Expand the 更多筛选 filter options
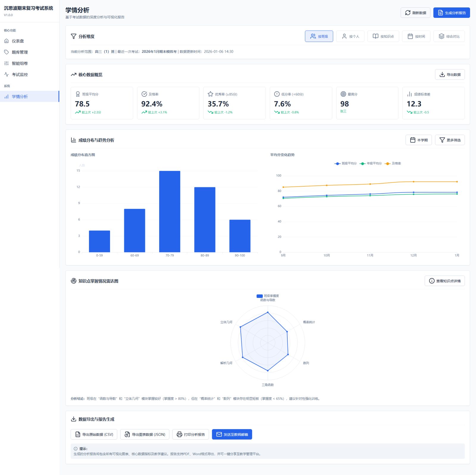The height and width of the screenshot is (475, 476). point(450,140)
